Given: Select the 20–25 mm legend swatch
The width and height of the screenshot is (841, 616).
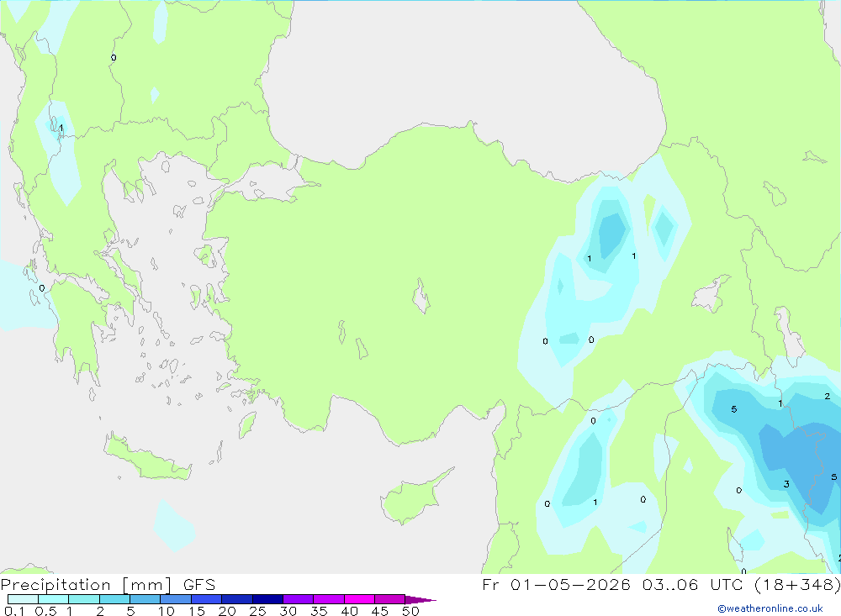Looking at the screenshot, I should click(x=236, y=599).
